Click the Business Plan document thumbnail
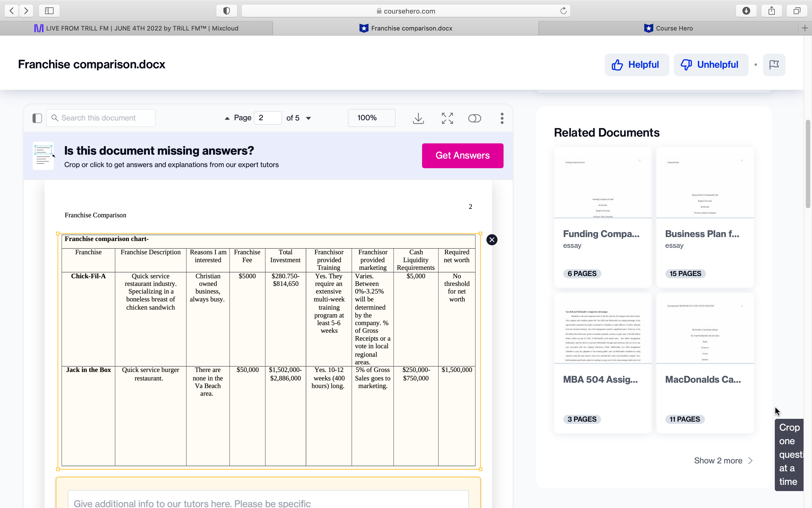 tap(705, 182)
